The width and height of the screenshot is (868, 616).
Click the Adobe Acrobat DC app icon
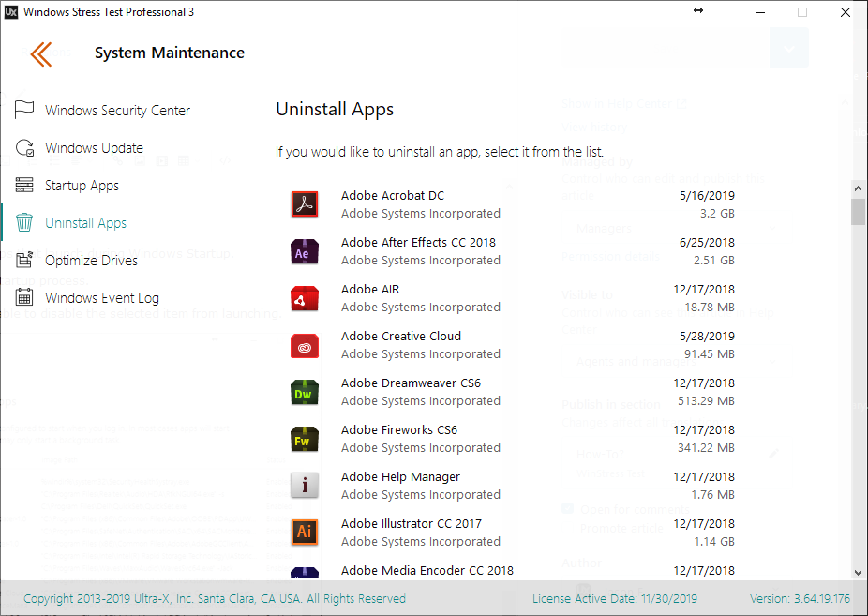coord(305,204)
